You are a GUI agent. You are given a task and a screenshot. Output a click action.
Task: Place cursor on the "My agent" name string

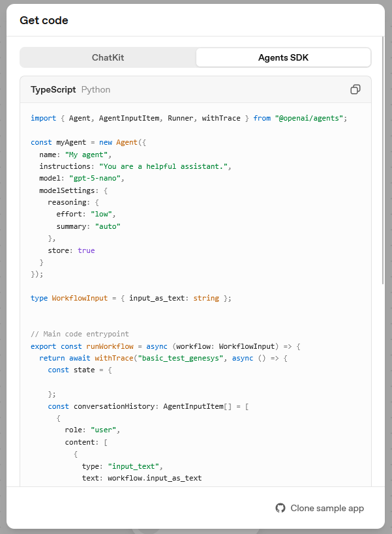pyautogui.click(x=88, y=155)
